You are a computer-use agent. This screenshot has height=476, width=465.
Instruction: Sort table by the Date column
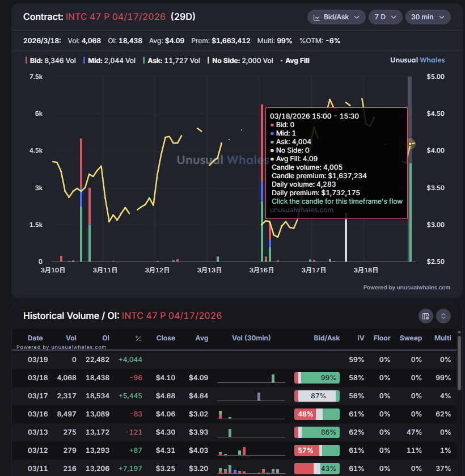tap(35, 338)
